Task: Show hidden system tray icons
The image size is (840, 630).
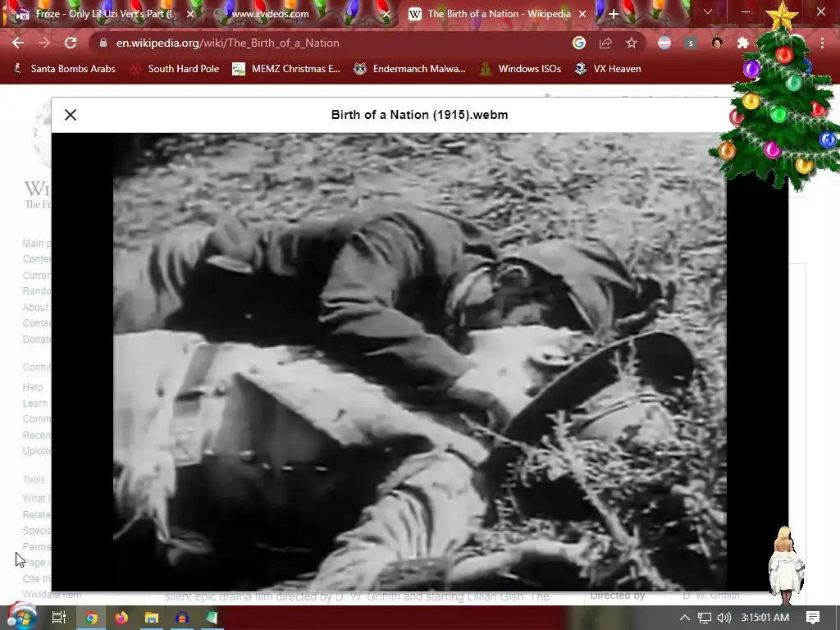Action: pyautogui.click(x=685, y=618)
